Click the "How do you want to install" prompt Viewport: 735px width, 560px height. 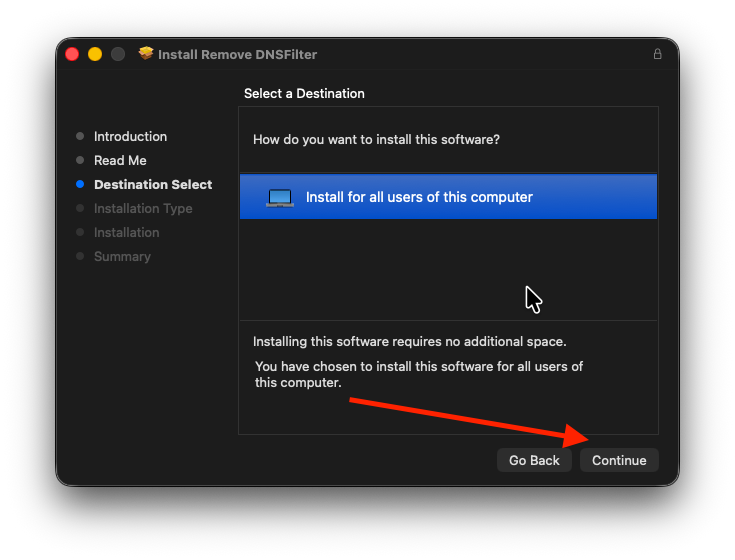[376, 139]
